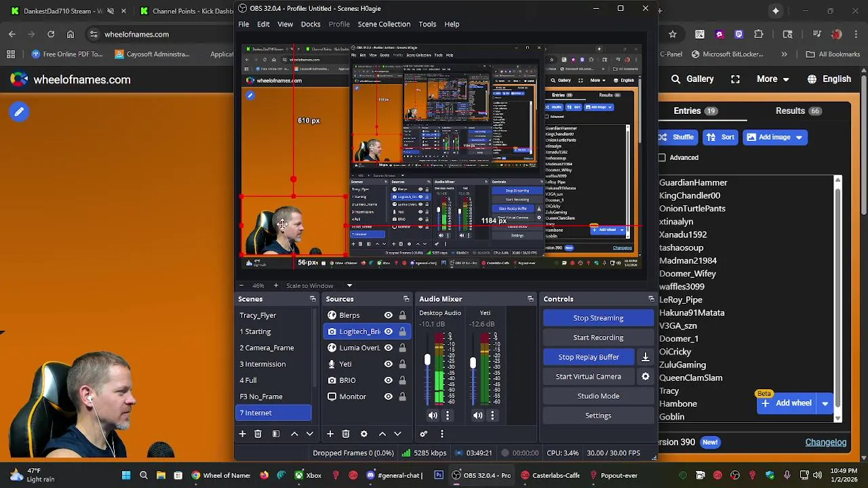Screen dimensions: 868x488
Task: Toggle visibility of the Monitor source
Action: 389,396
